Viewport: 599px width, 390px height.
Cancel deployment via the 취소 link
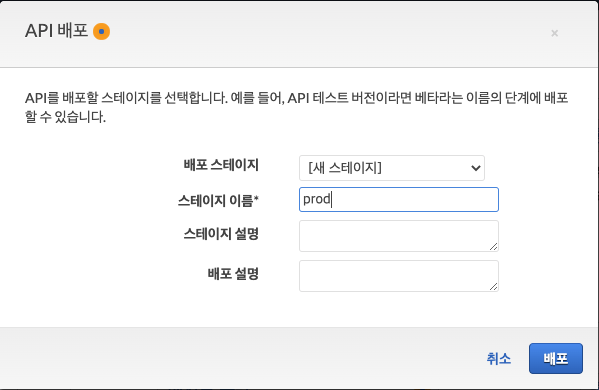tap(499, 359)
